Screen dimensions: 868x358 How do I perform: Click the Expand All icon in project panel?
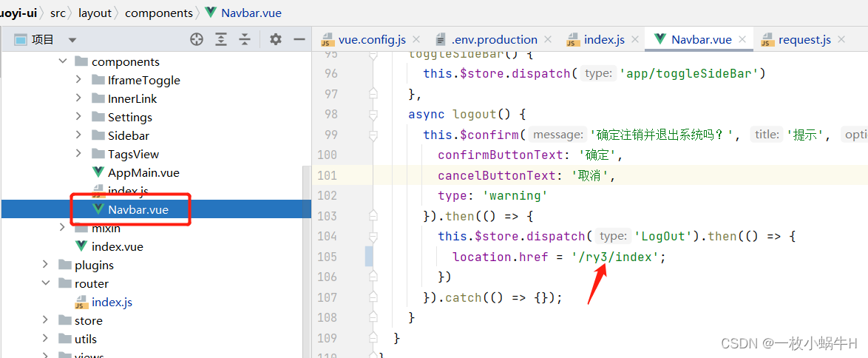(x=220, y=39)
